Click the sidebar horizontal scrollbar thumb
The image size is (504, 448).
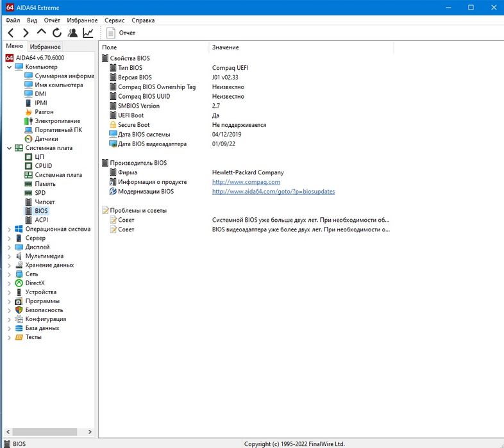pyautogui.click(x=45, y=431)
